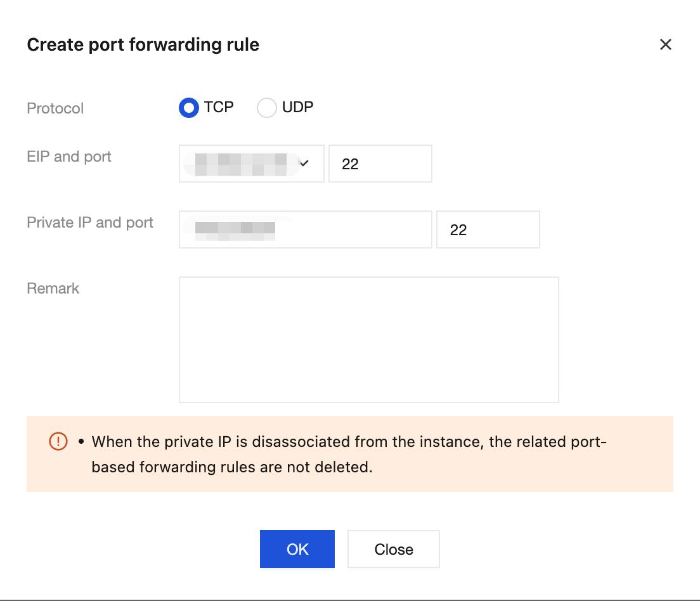Click the 'UDP' text beside its radio
Screen dimensions: 700x601
[x=297, y=107]
